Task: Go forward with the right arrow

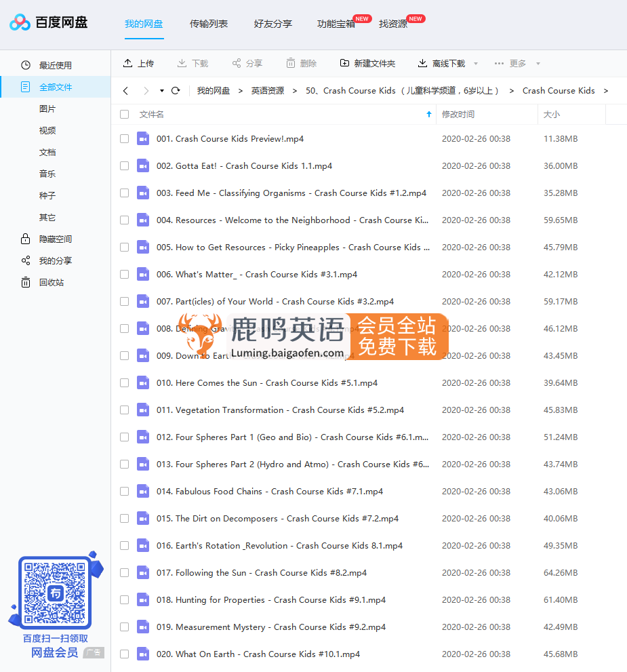Action: pyautogui.click(x=146, y=90)
